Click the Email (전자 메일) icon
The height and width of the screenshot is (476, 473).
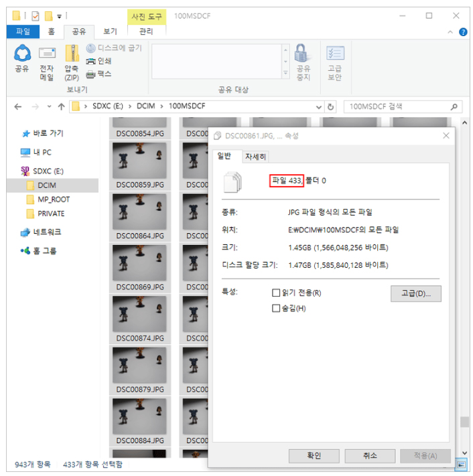(47, 64)
